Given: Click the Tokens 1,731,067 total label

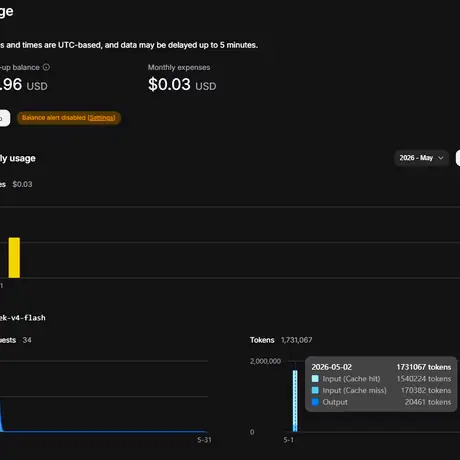Looking at the screenshot, I should pyautogui.click(x=281, y=340).
